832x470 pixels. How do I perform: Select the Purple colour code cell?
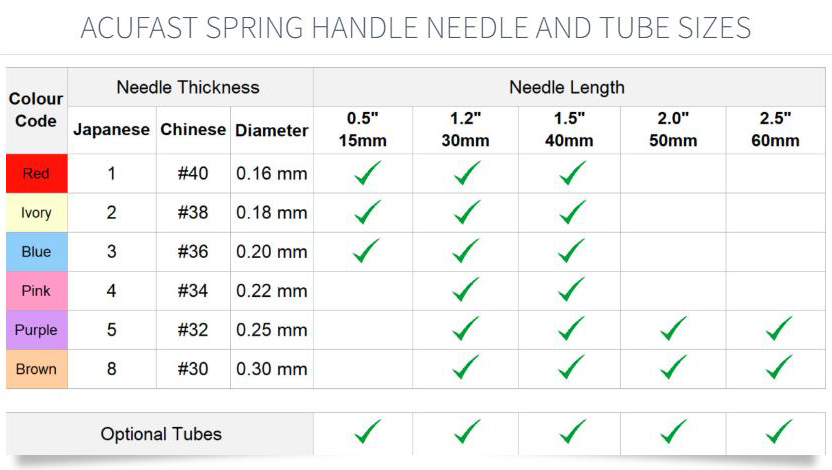click(37, 329)
